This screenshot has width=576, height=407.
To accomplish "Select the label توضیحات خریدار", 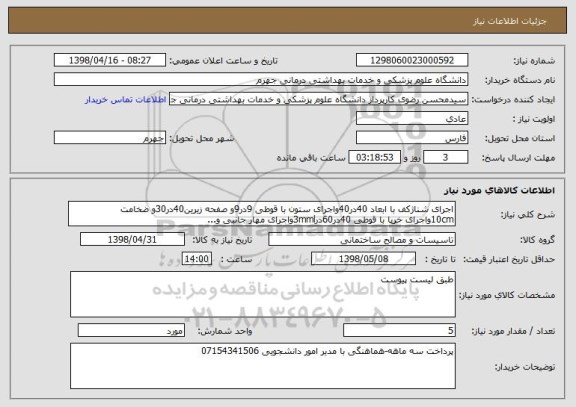I will pos(525,367).
